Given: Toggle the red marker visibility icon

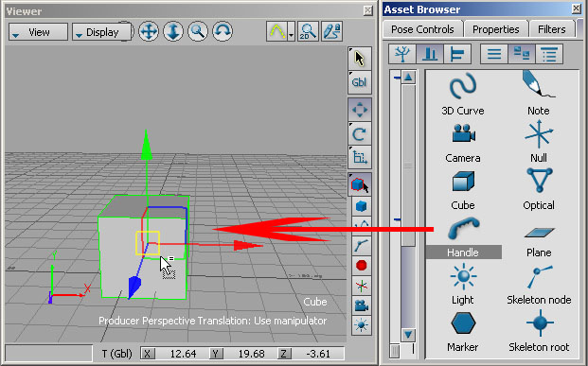Looking at the screenshot, I should 362,265.
